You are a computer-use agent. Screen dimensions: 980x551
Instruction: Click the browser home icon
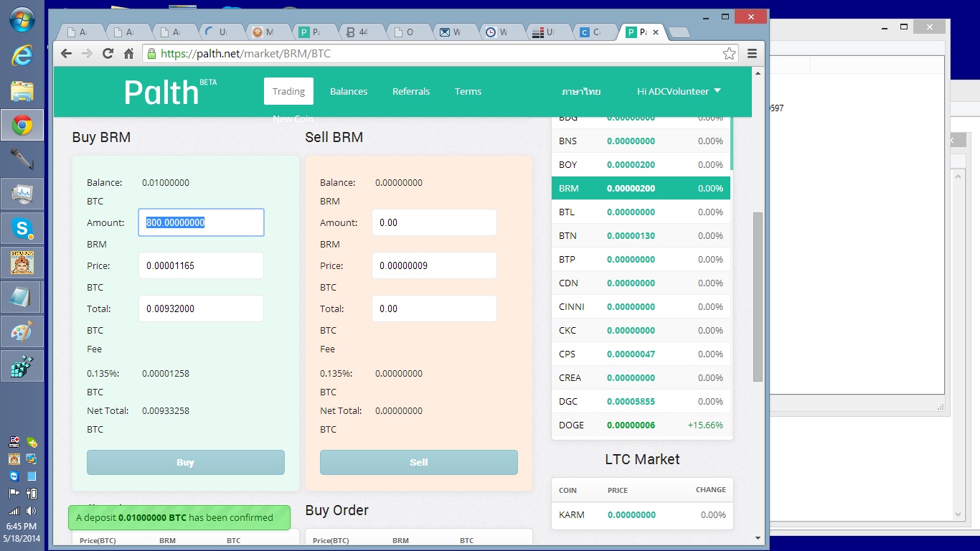pos(129,53)
